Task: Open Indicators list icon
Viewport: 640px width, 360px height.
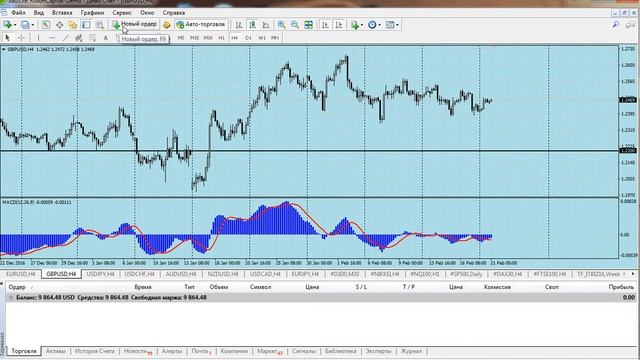Action: 355,25
